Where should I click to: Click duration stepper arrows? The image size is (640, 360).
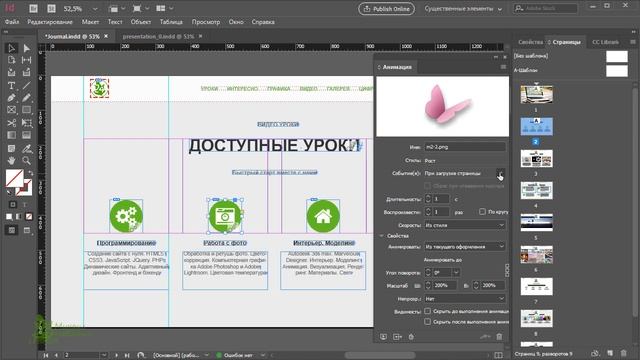coord(428,199)
